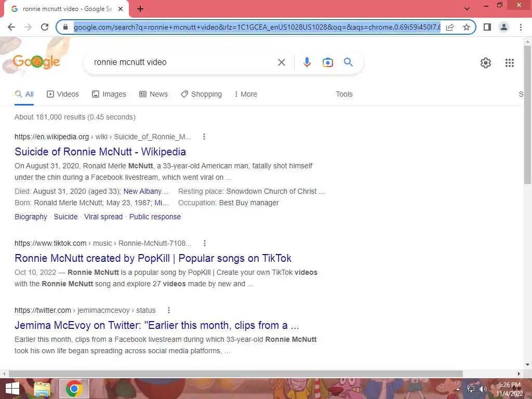Follow the New Albany link
This screenshot has height=399, width=532.
(145, 191)
